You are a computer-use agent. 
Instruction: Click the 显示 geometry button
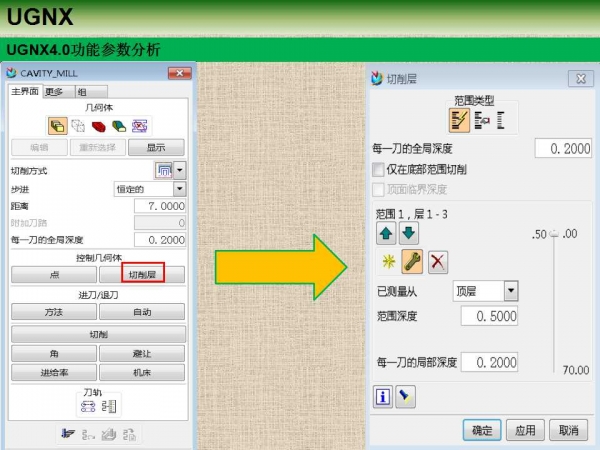(x=156, y=148)
